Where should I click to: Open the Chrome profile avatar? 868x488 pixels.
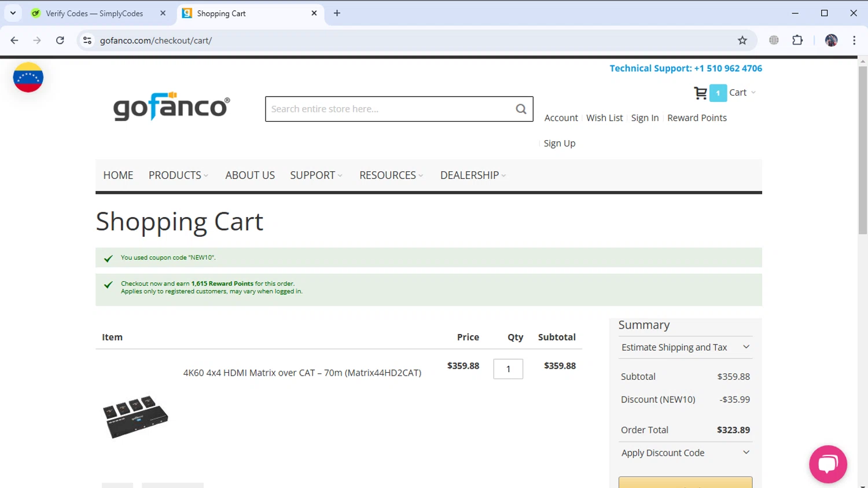832,41
